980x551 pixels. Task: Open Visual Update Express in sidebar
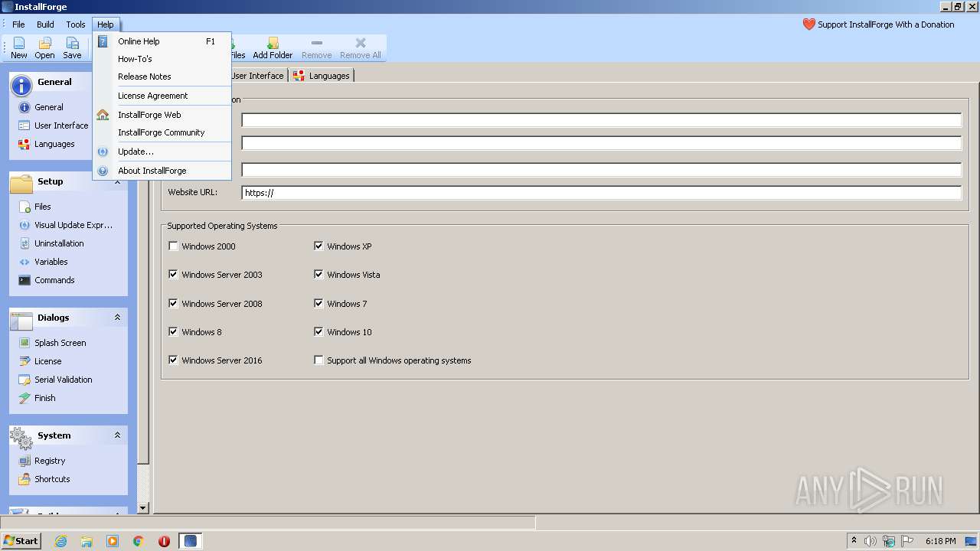click(x=65, y=225)
